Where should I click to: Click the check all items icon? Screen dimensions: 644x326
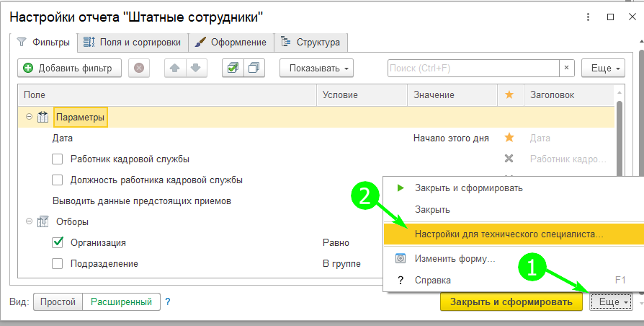pyautogui.click(x=232, y=69)
